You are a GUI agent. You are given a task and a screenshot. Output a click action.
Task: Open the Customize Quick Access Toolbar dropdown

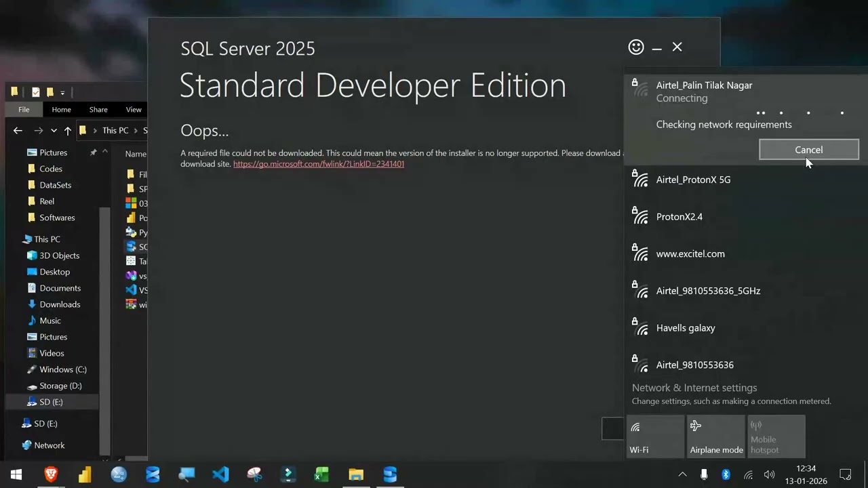point(62,92)
